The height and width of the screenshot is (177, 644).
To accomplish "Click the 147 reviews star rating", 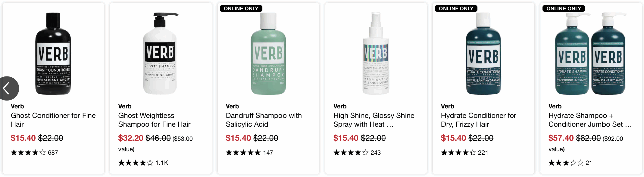I will (x=243, y=153).
